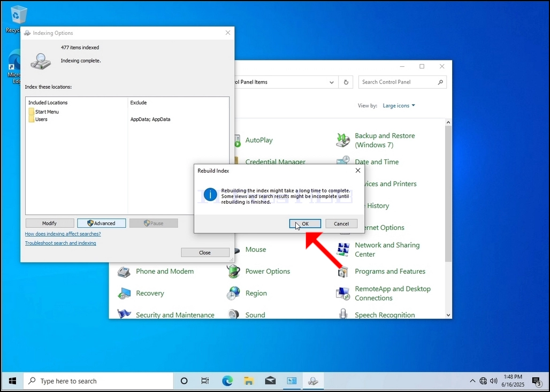
Task: Close the Rebuild Index dialog with X
Action: 358,171
